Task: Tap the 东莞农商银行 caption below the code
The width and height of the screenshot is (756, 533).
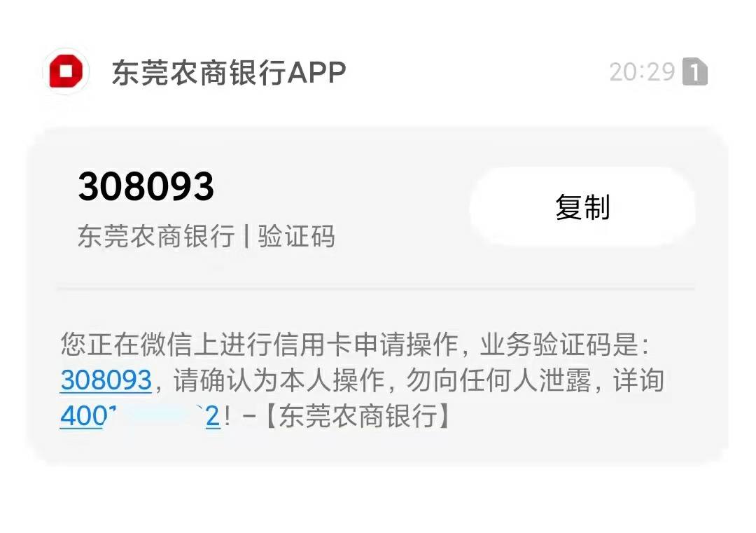Action: tap(156, 236)
